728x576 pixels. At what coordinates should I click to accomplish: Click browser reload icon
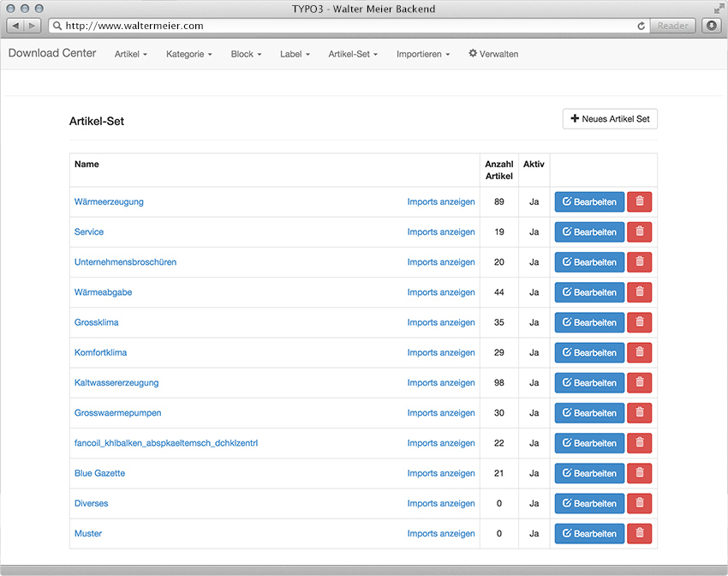click(641, 26)
